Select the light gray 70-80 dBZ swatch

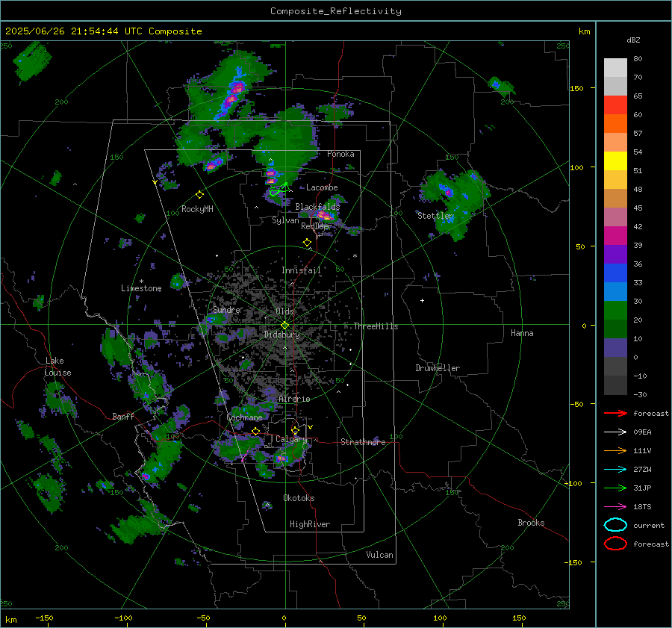tap(615, 68)
